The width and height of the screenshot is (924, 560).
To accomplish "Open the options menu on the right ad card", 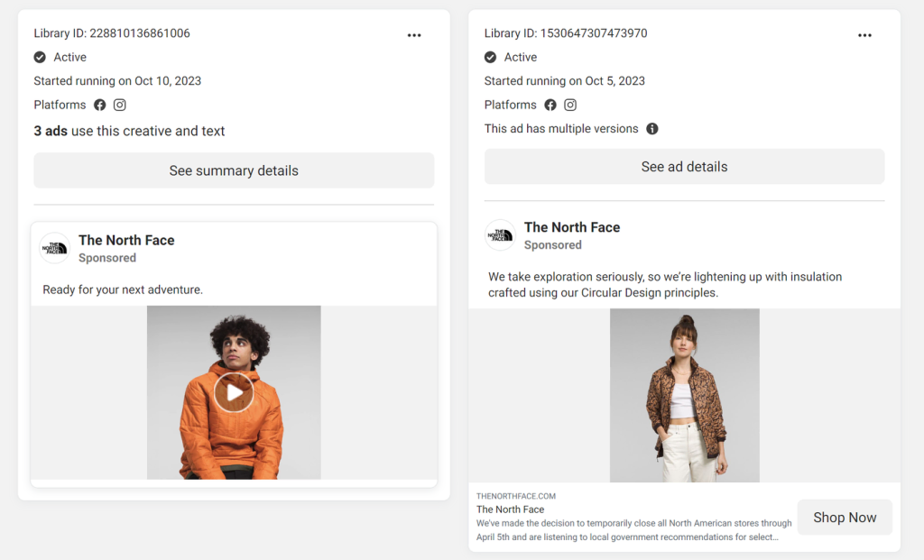I will tap(864, 34).
